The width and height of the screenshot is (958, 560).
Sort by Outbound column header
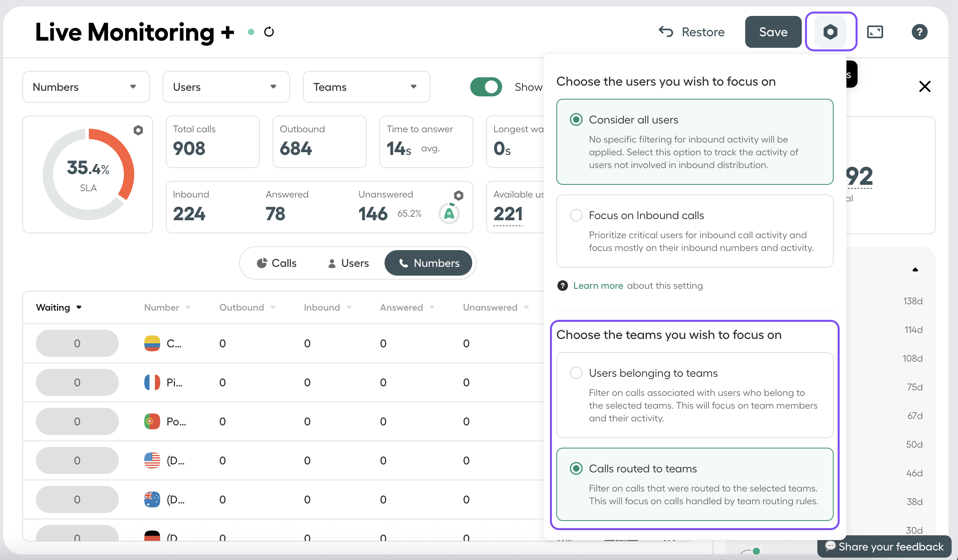point(247,307)
